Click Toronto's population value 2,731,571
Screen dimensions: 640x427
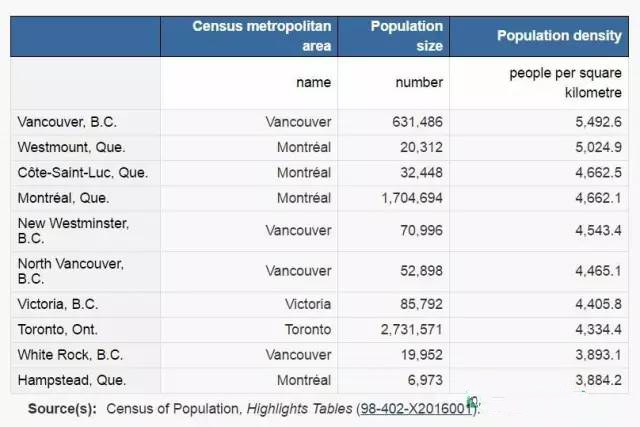(x=412, y=329)
